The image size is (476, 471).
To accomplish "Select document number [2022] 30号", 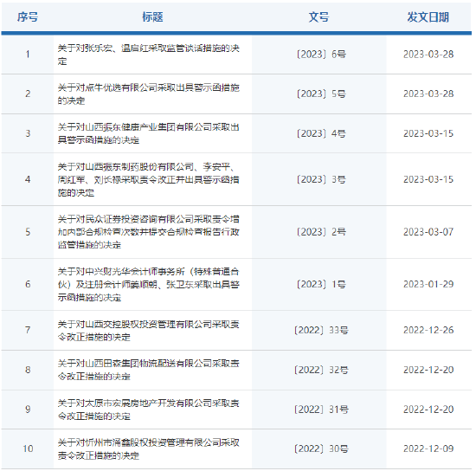I will 321,448.
